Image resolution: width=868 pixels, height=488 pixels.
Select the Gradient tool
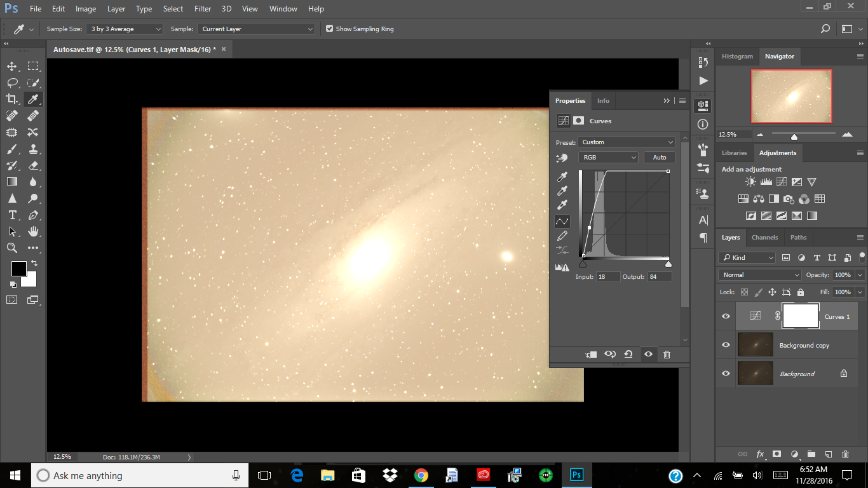point(12,182)
